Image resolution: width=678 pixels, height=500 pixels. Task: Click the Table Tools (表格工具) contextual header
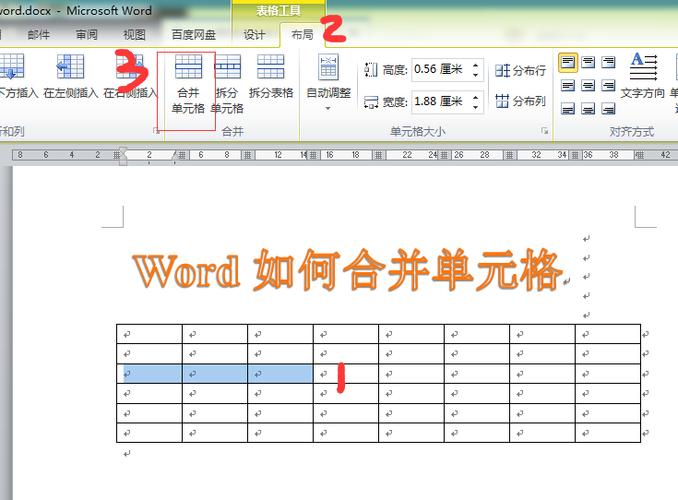[278, 11]
